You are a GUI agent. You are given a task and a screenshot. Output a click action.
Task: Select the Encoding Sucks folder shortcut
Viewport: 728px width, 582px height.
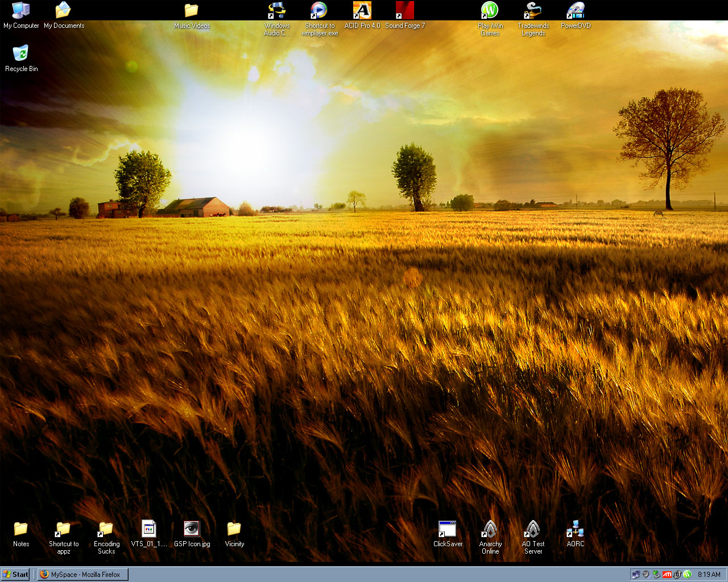(106, 530)
